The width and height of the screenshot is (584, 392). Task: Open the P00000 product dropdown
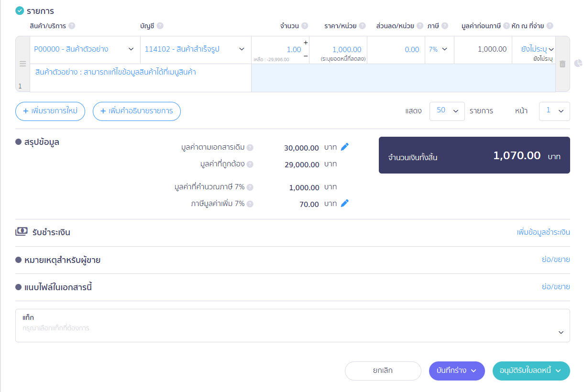[131, 49]
